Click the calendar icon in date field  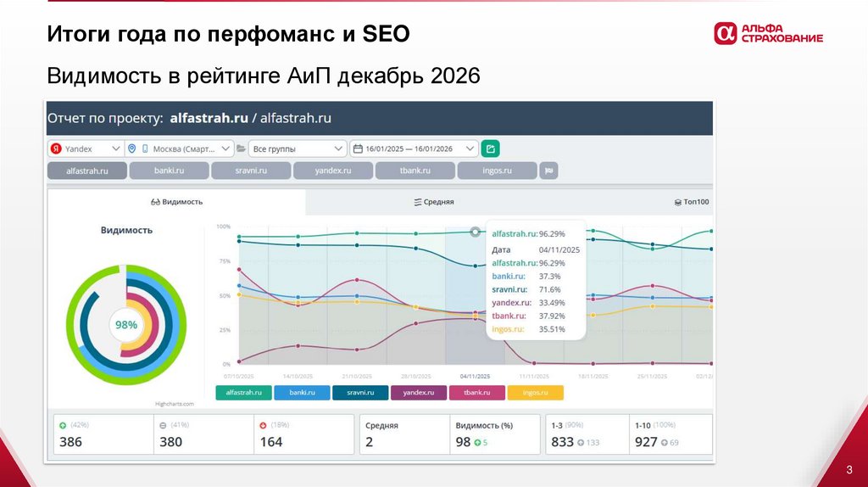click(359, 148)
